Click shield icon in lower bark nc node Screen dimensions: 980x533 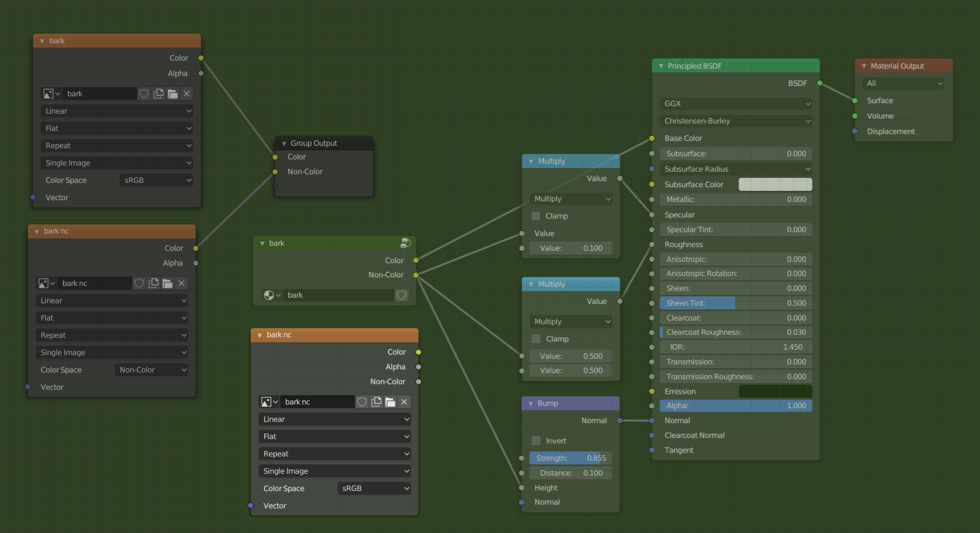pyautogui.click(x=362, y=402)
